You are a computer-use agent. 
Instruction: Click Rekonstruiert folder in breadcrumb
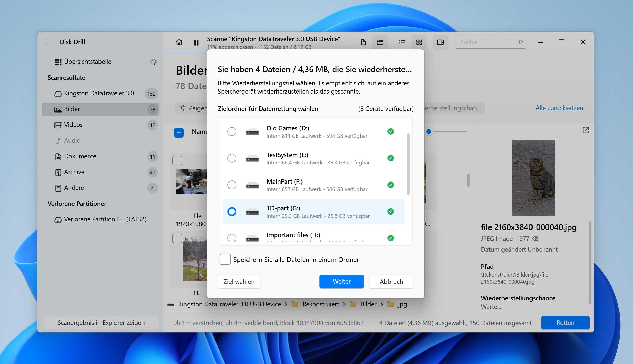[321, 304]
